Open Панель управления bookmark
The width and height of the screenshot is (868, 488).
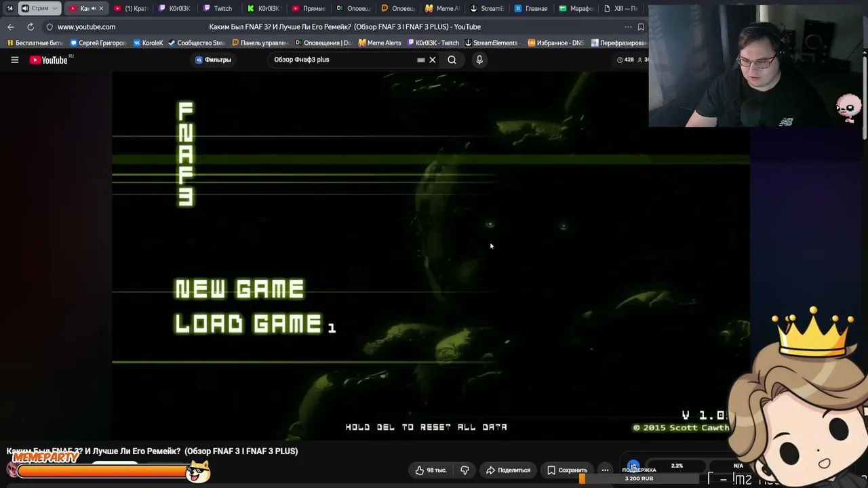click(x=260, y=43)
